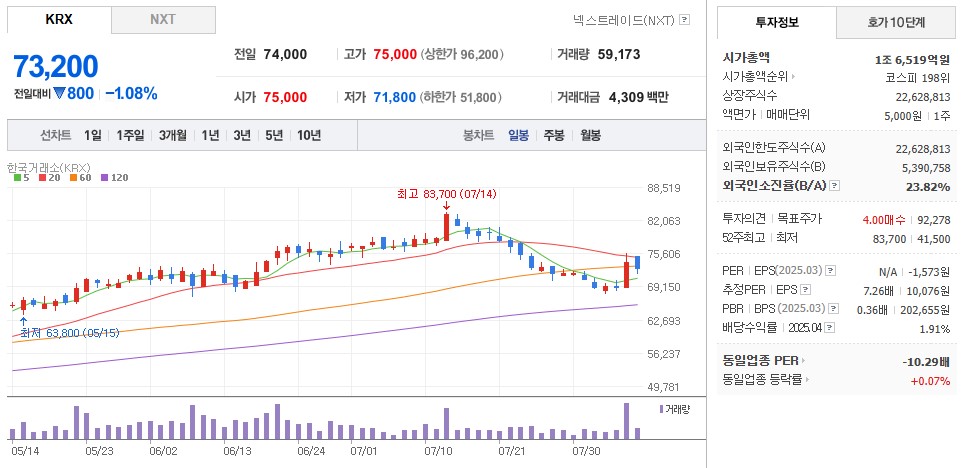Open the help icon next to 외국인소진율(B/A)
966x468 pixels.
(835, 185)
